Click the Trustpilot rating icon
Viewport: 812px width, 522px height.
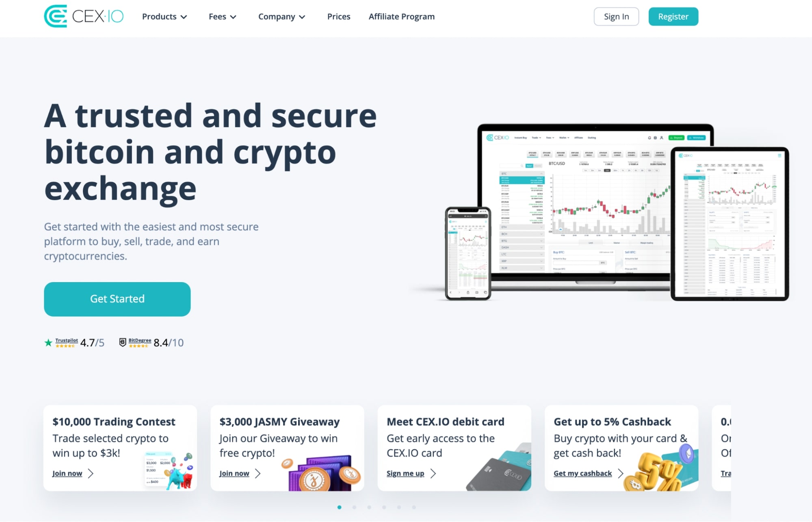point(48,342)
